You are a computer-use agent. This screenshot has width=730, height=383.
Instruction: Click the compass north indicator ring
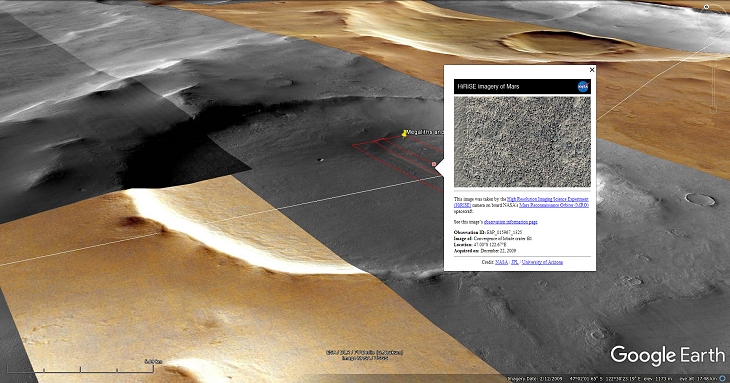(x=706, y=7)
